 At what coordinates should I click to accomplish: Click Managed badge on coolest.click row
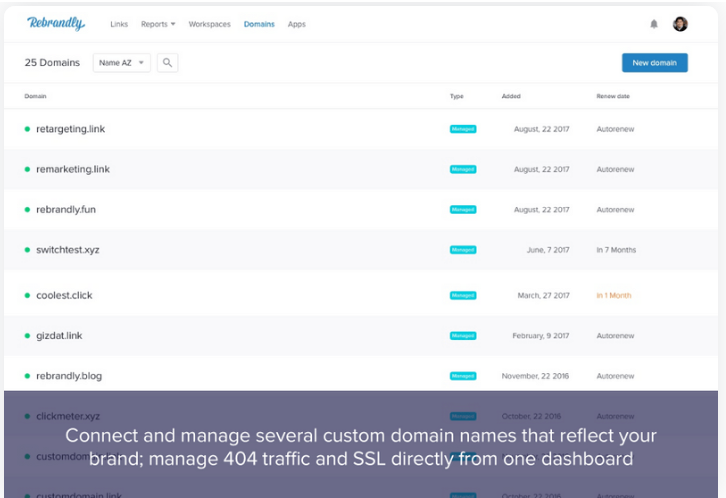463,296
